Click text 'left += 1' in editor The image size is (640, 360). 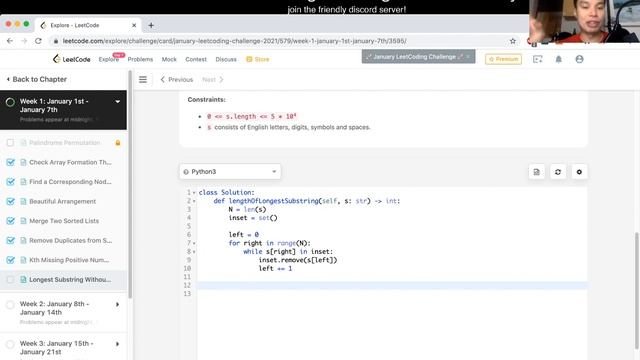pyautogui.click(x=275, y=269)
